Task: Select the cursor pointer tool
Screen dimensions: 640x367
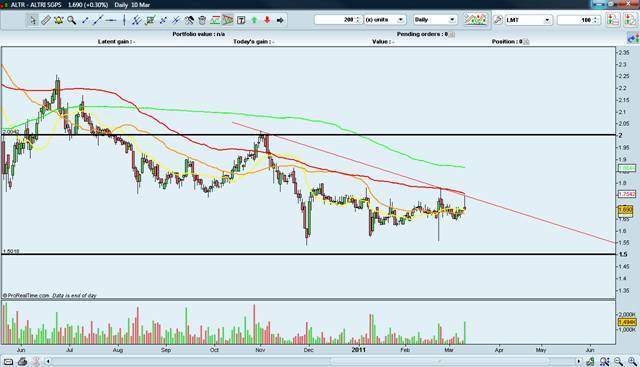Action: [x=33, y=20]
